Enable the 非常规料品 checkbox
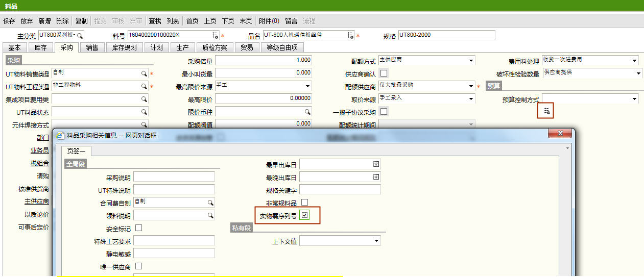Image resolution: width=644 pixels, height=277 pixels. [305, 203]
